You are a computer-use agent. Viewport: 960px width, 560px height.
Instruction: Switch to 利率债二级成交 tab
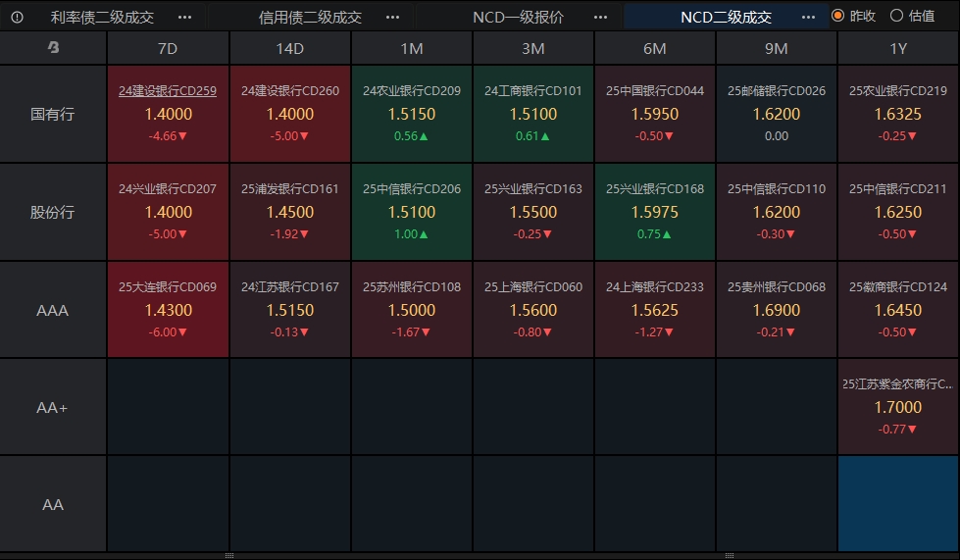point(102,17)
